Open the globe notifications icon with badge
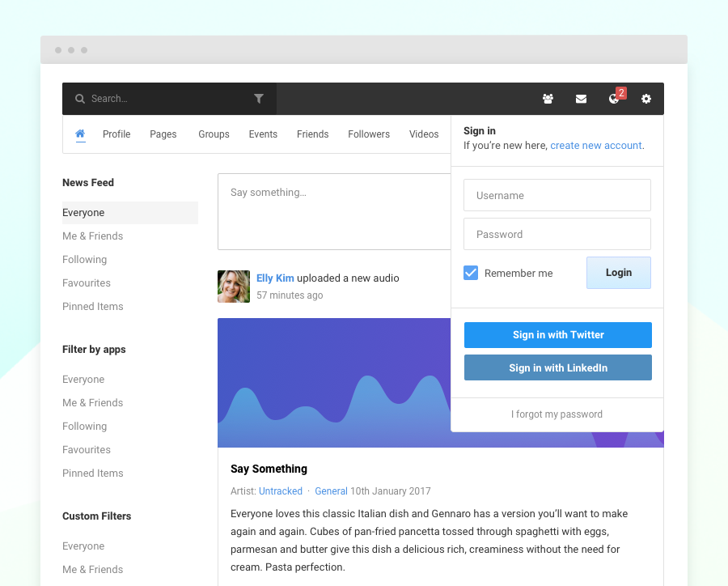This screenshot has height=586, width=728. tap(614, 99)
